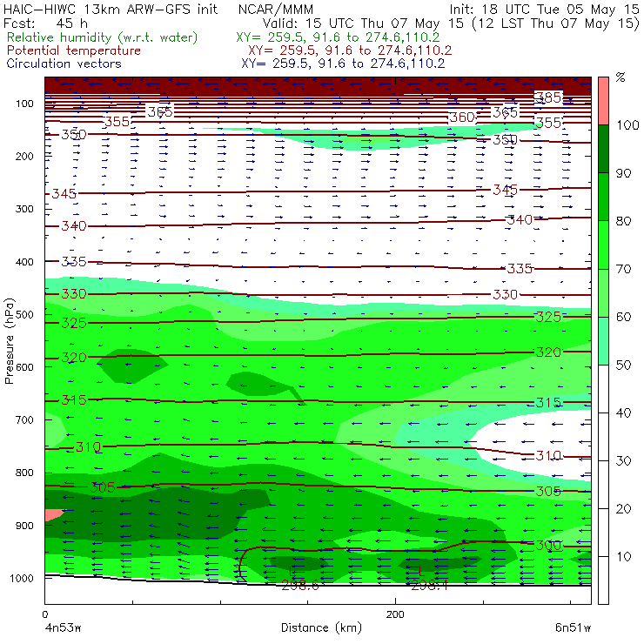Image resolution: width=644 pixels, height=644 pixels.
Task: Click the '0' distance axis tick label
Action: coord(44,614)
